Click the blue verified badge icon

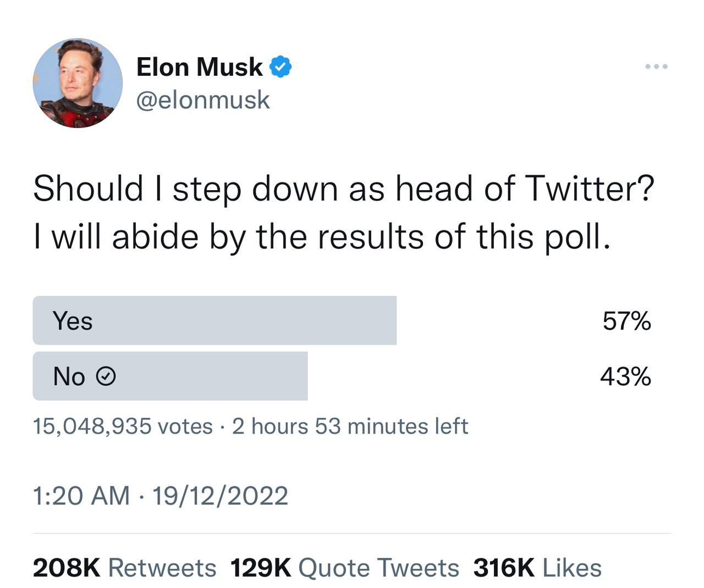click(280, 67)
